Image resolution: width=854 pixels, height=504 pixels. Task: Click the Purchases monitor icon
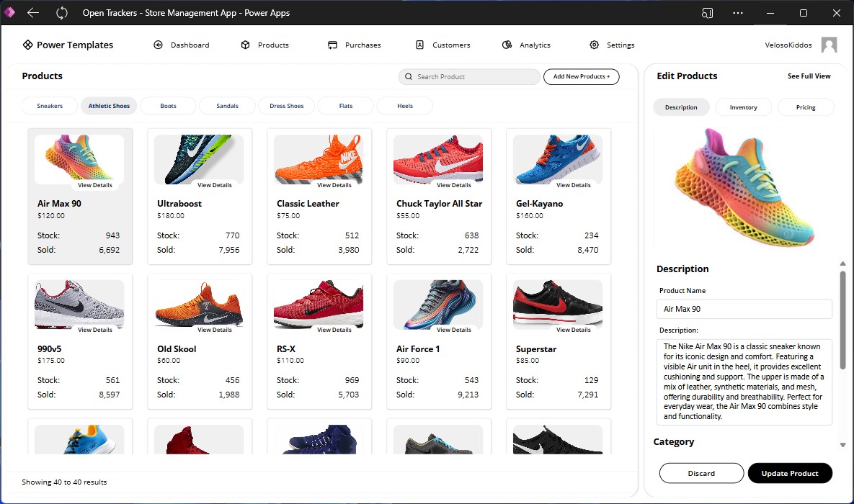(332, 45)
